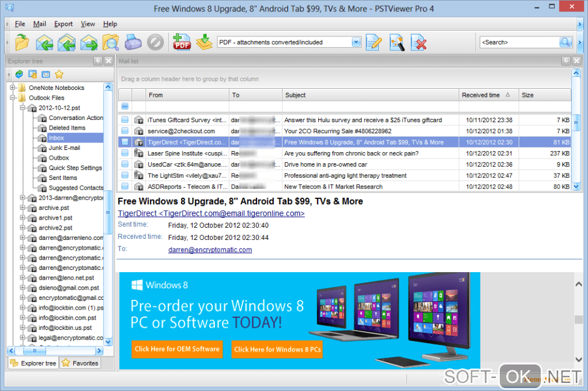Open the Mail menu

(x=39, y=24)
